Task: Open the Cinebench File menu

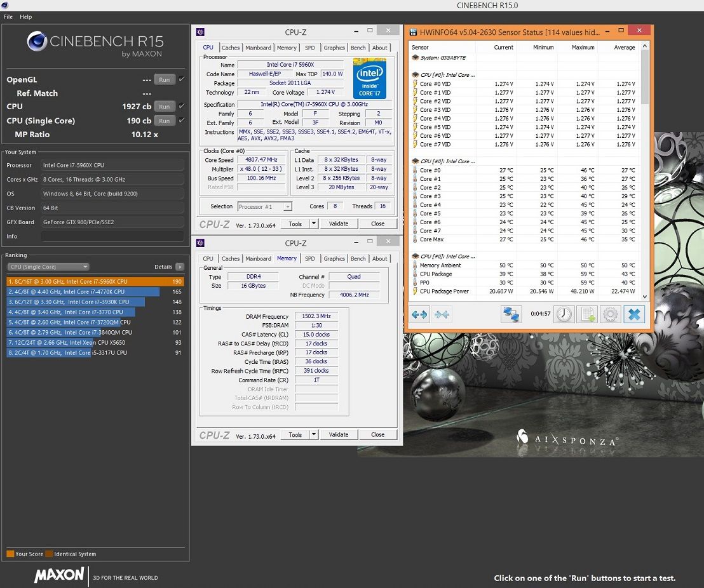Action: [x=8, y=17]
